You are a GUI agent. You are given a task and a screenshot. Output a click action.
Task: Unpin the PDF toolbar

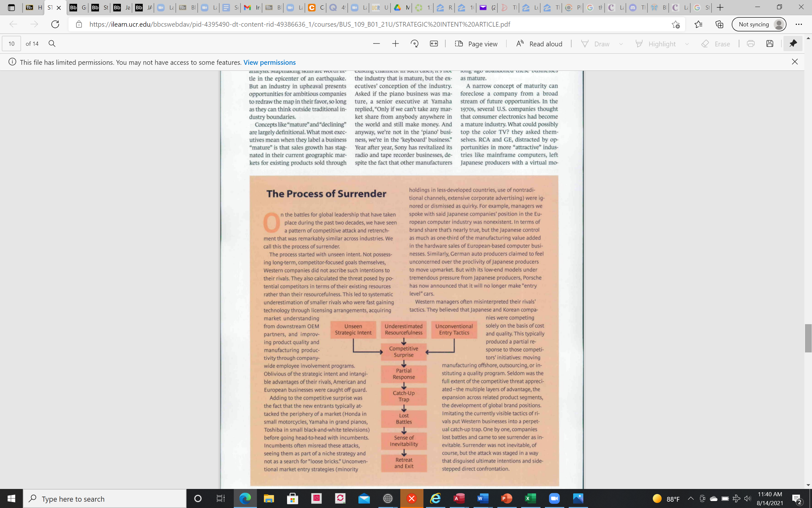coord(793,44)
